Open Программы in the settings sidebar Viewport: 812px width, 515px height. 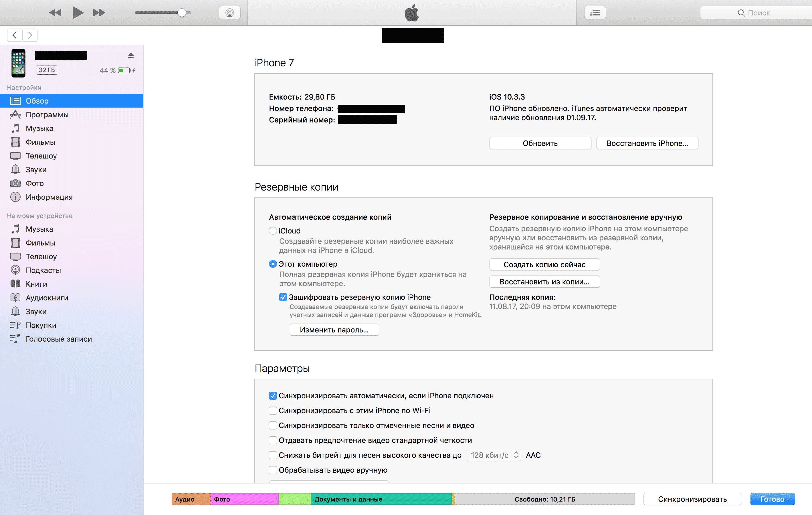tap(72, 115)
